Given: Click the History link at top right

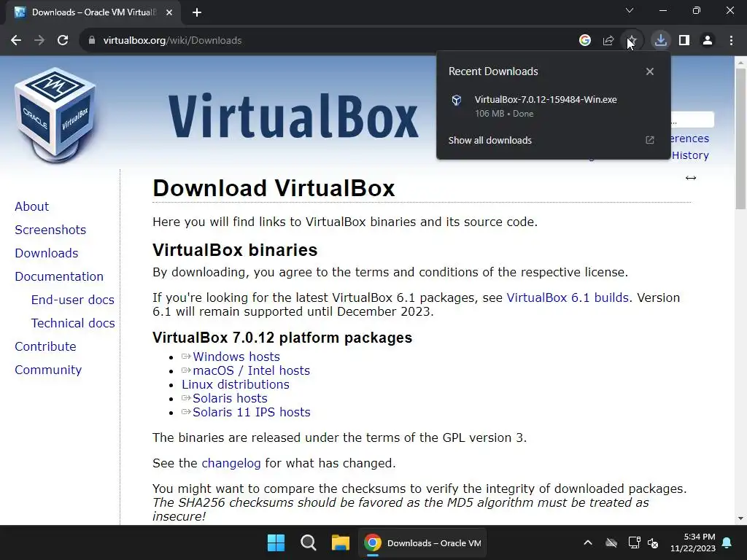Looking at the screenshot, I should pyautogui.click(x=690, y=156).
